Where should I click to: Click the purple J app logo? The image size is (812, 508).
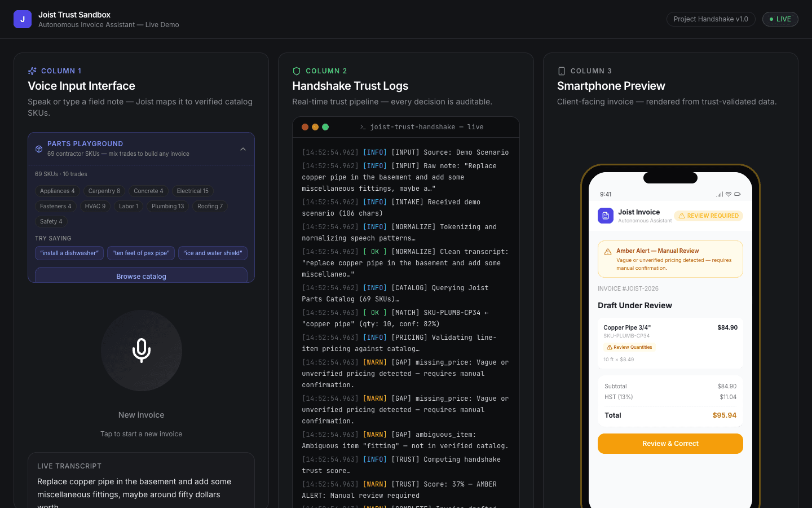point(23,19)
